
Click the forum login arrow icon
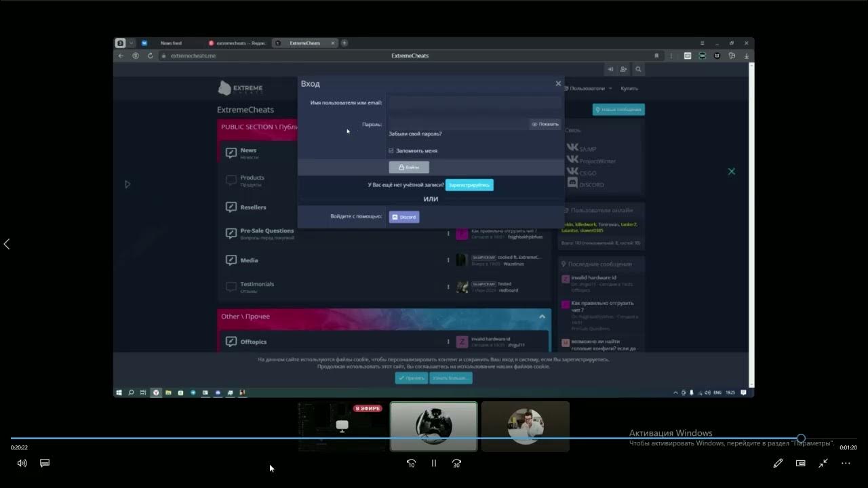click(610, 69)
